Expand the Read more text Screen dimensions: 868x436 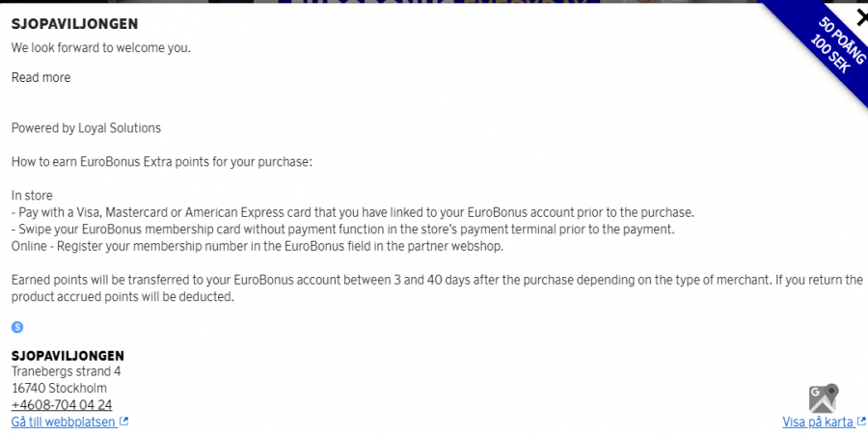click(41, 77)
